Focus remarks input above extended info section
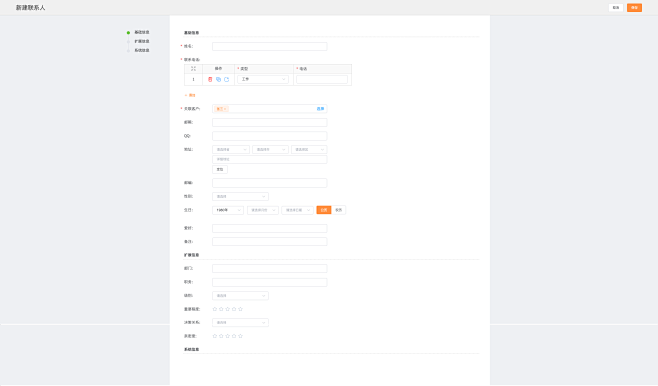Image resolution: width=658 pixels, height=386 pixels. [x=269, y=242]
